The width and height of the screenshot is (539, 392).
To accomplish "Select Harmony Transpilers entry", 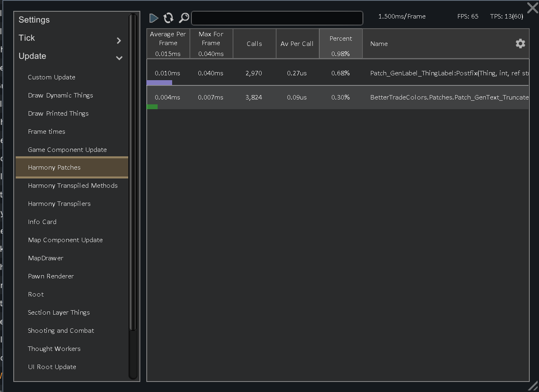I will [x=59, y=204].
